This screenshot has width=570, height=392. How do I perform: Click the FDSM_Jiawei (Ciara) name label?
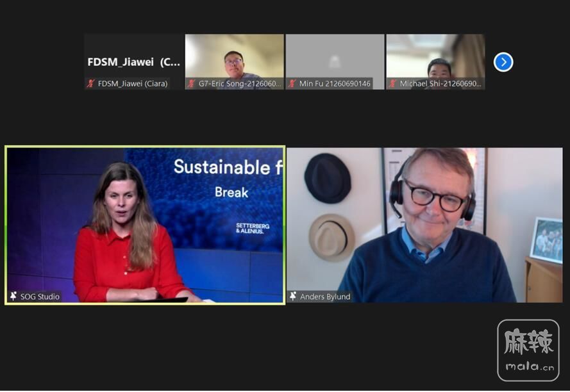coord(133,84)
